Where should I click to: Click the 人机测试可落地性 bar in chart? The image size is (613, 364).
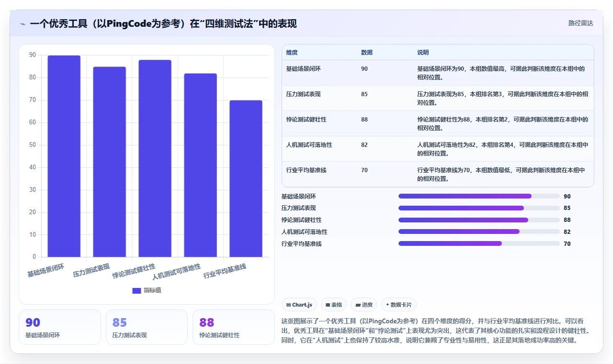click(x=200, y=165)
